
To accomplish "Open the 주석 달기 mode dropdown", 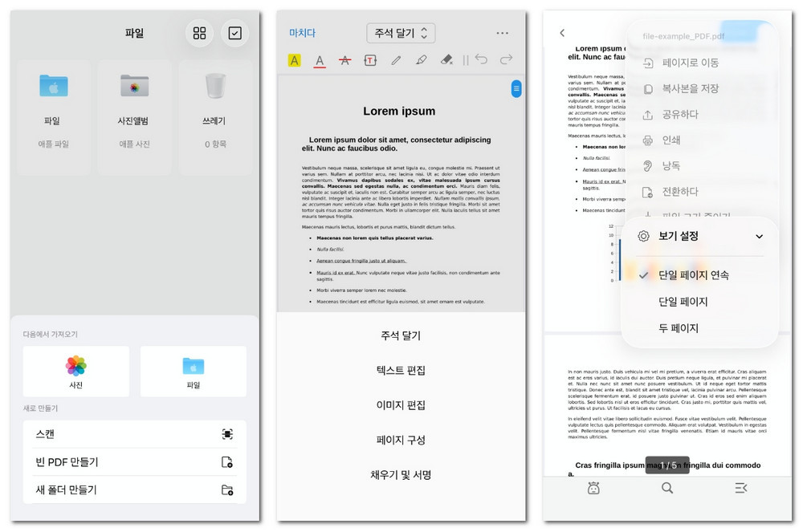I will point(399,33).
